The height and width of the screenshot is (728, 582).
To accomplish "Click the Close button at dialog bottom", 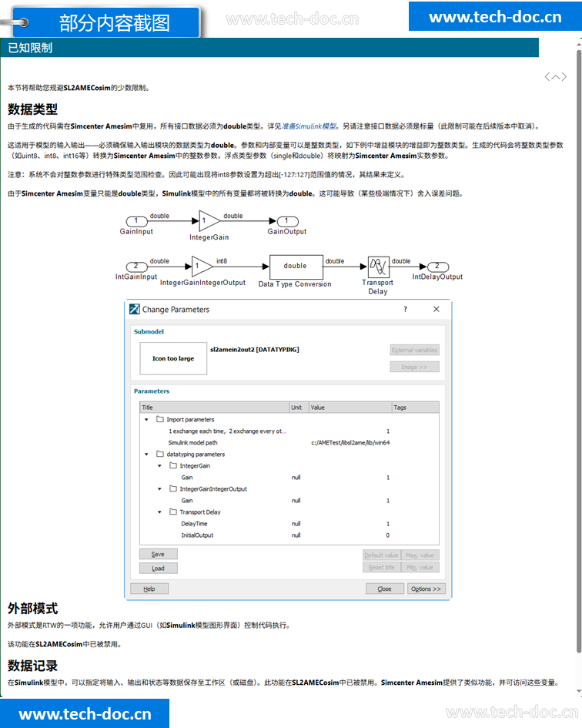I will tap(385, 589).
